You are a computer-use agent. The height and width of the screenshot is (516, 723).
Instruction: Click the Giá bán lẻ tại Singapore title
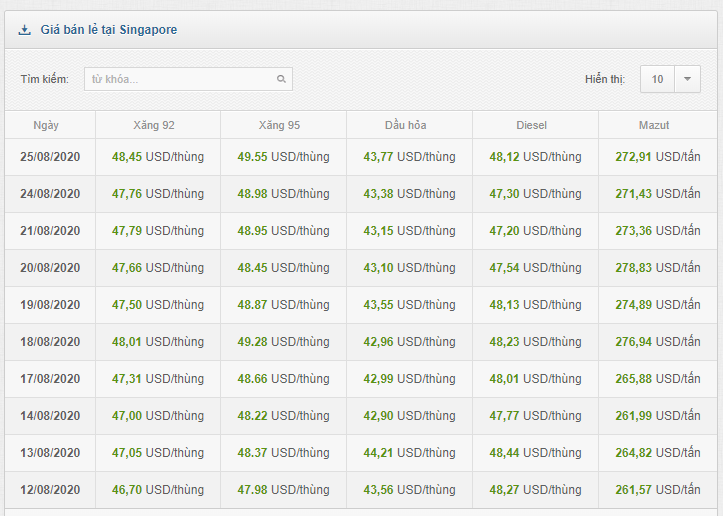[x=109, y=30]
